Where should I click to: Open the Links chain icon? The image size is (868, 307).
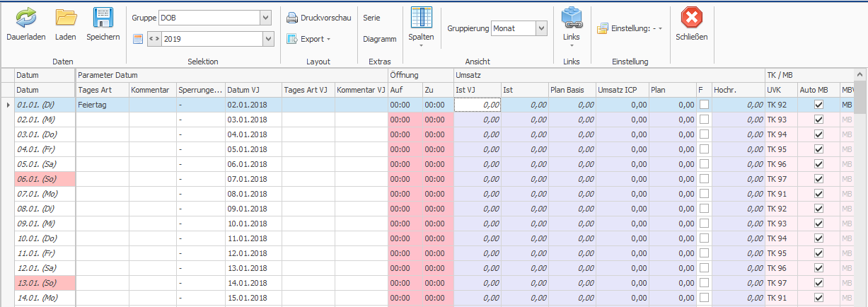click(x=571, y=18)
